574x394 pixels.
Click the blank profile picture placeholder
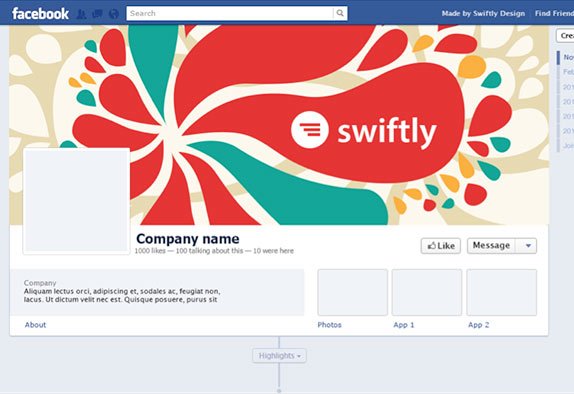pos(76,201)
